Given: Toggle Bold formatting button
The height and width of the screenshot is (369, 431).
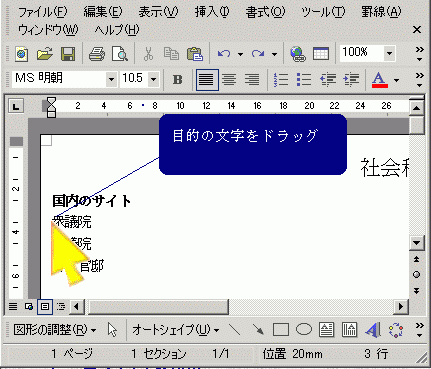Looking at the screenshot, I should point(177,80).
